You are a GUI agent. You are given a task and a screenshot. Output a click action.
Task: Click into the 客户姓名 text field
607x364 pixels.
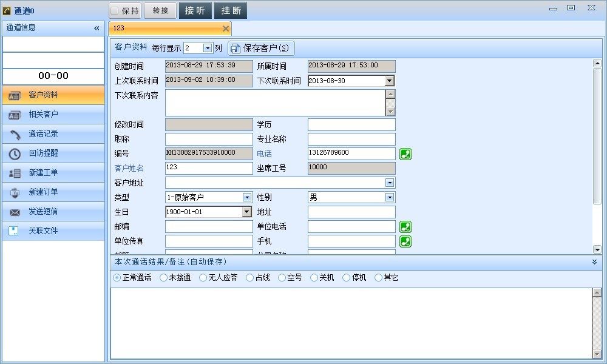(208, 168)
